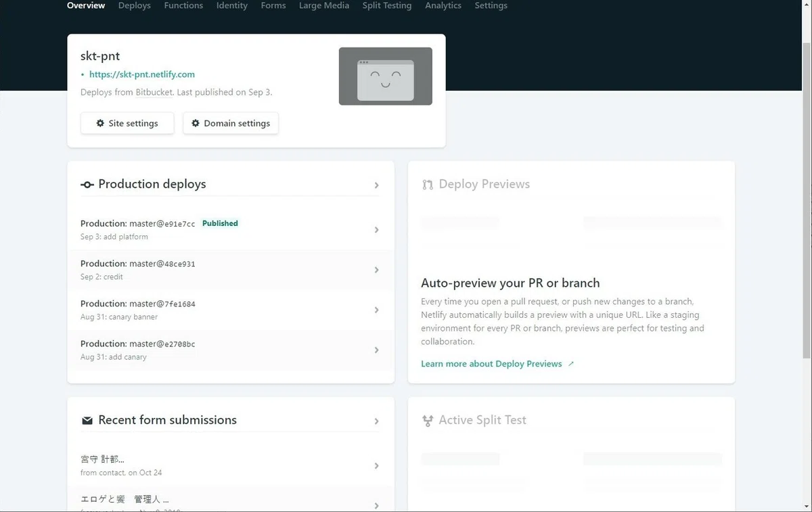Click the Active Split Test branch icon
Viewport: 812px width, 512px height.
click(x=427, y=421)
